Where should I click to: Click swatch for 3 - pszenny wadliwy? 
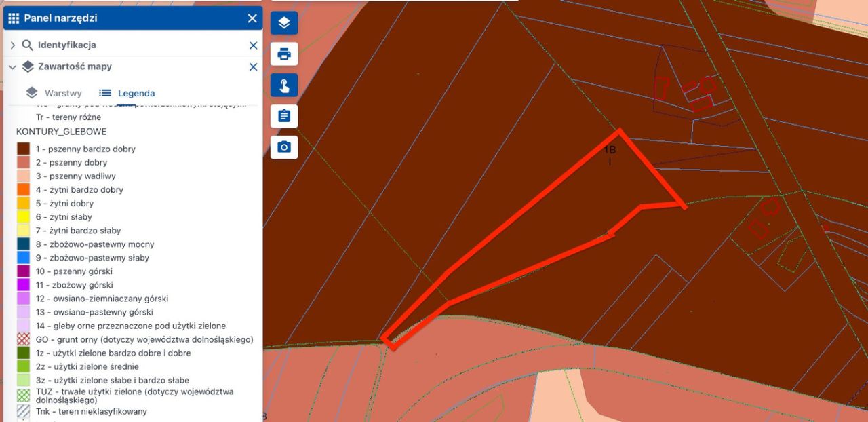[x=23, y=176]
